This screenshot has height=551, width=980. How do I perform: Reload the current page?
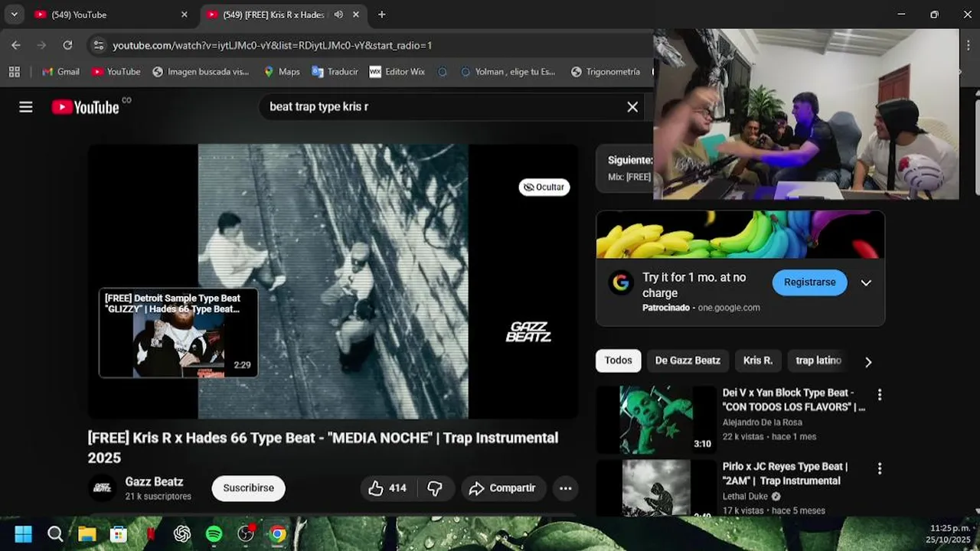point(67,45)
